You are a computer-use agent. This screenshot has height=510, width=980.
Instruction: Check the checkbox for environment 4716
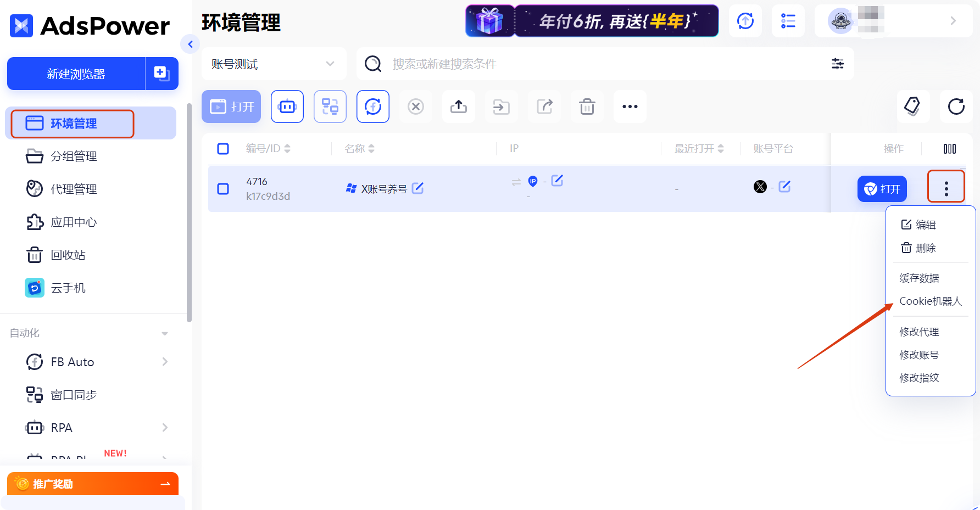pos(223,188)
